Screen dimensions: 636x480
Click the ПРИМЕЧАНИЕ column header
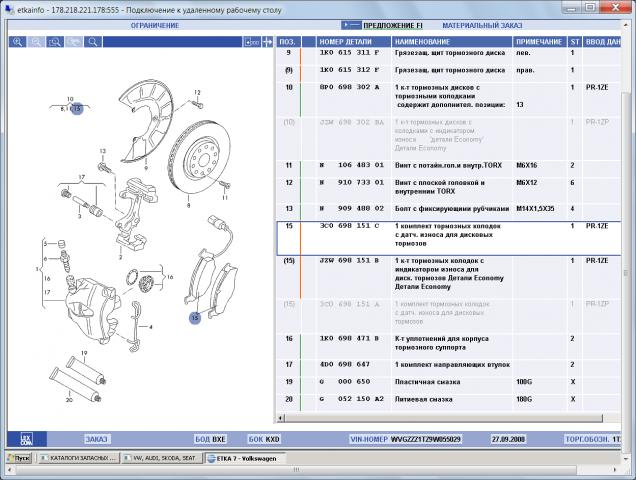[539, 42]
